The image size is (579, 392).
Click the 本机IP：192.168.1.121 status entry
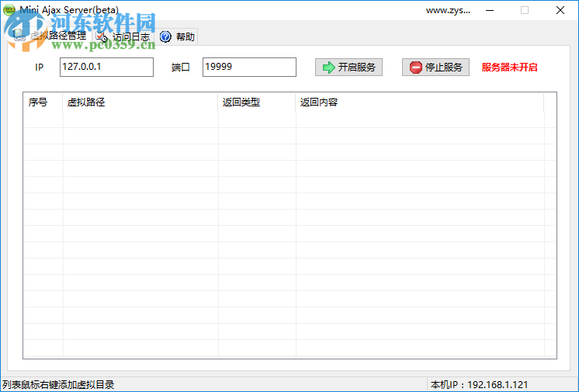[x=480, y=384]
